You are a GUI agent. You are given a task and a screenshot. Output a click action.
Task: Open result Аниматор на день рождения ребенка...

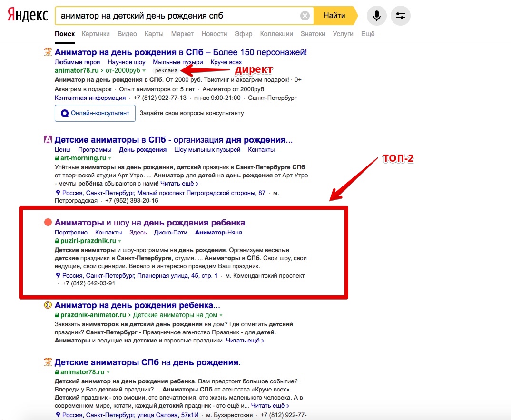(137, 306)
